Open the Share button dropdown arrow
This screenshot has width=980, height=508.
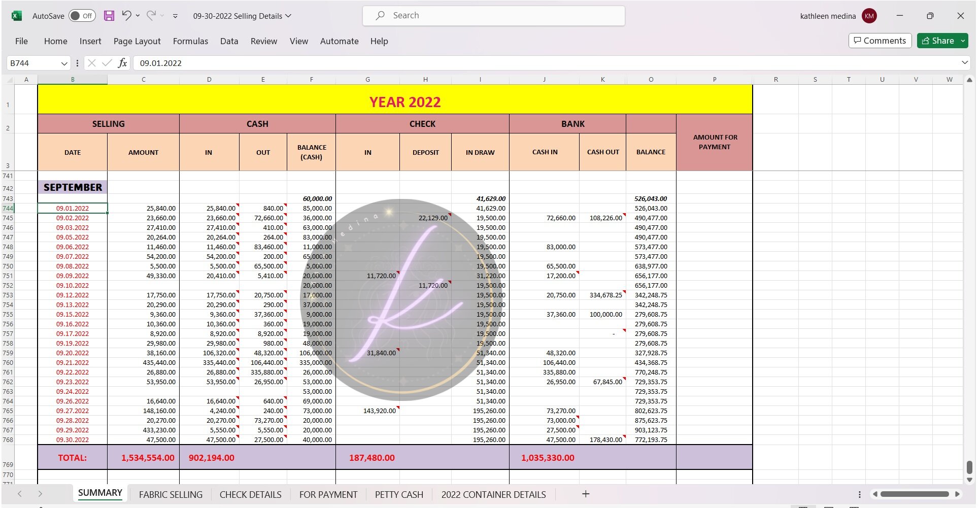point(963,41)
